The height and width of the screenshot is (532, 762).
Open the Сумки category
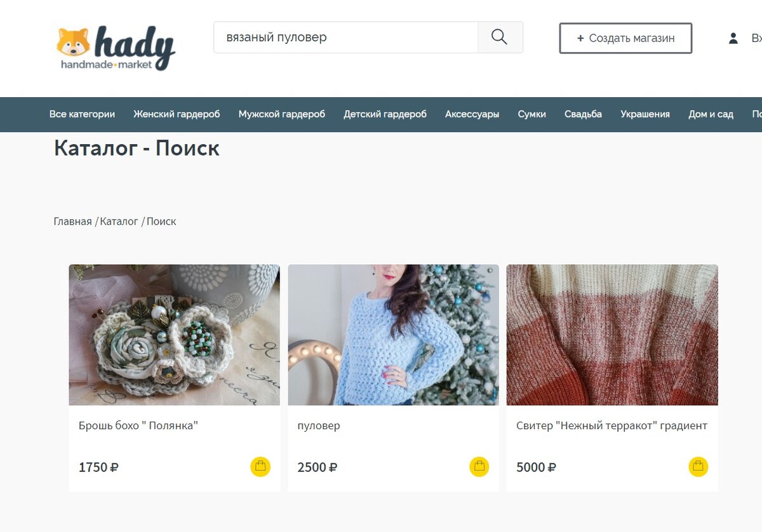click(531, 114)
